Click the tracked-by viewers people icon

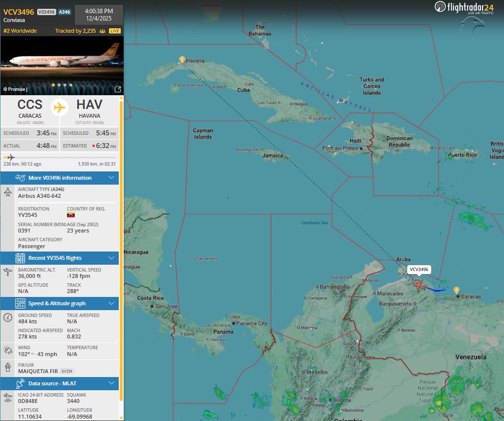(x=102, y=31)
